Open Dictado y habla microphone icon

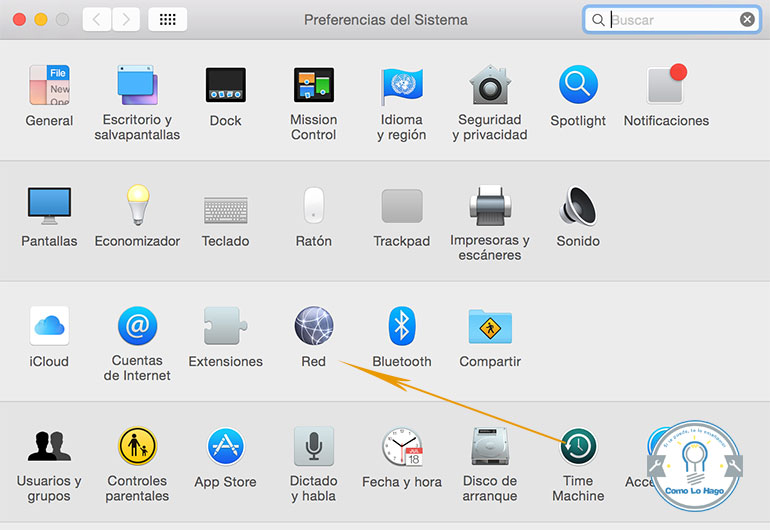[x=314, y=446]
